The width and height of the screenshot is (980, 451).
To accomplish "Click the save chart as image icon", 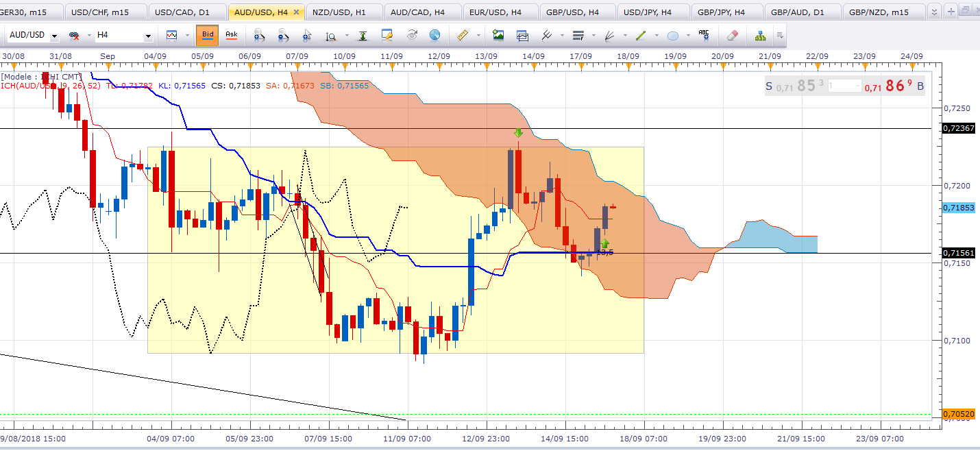I will (498, 35).
